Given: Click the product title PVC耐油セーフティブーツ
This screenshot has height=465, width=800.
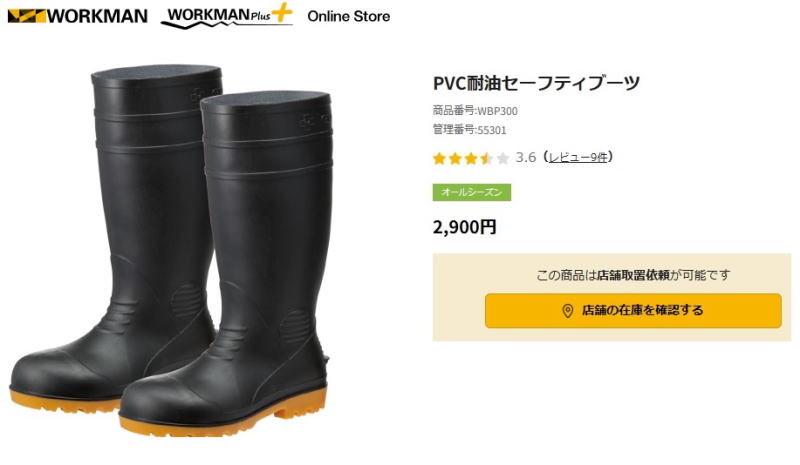Looking at the screenshot, I should pyautogui.click(x=536, y=83).
